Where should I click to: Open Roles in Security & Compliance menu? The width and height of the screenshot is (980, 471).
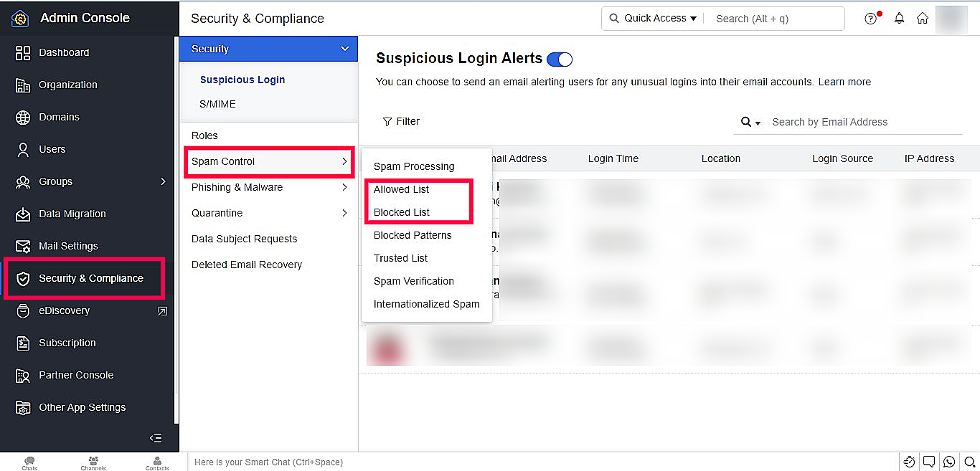(204, 135)
